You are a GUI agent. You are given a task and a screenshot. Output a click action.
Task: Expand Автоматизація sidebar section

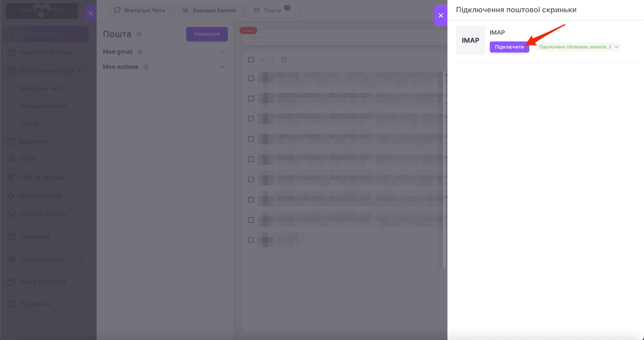click(x=46, y=196)
